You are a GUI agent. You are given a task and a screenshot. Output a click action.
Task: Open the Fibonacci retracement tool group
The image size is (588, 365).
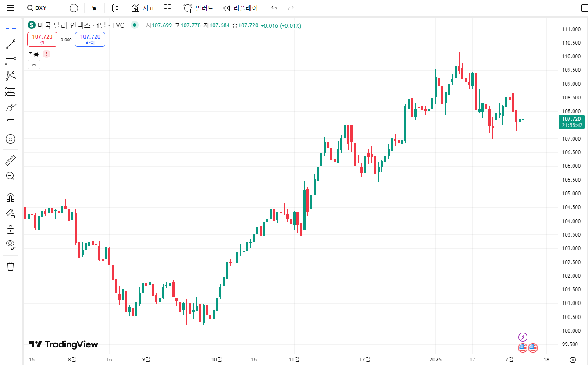click(x=11, y=60)
